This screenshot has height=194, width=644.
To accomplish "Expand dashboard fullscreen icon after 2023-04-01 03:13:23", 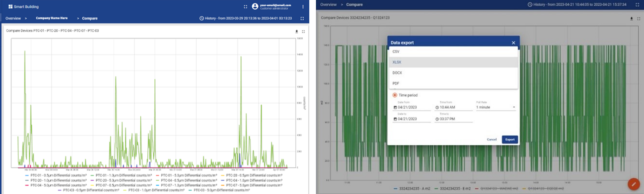I will coord(302,18).
